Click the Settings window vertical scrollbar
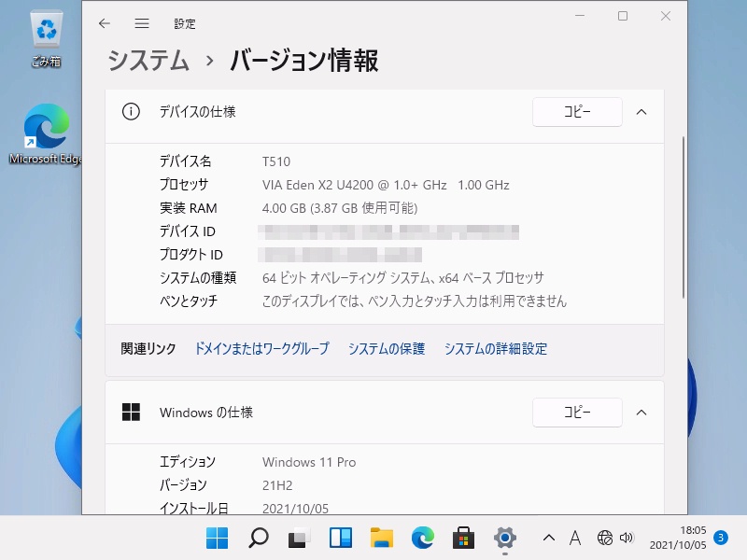This screenshot has height=560, width=747. 684,217
